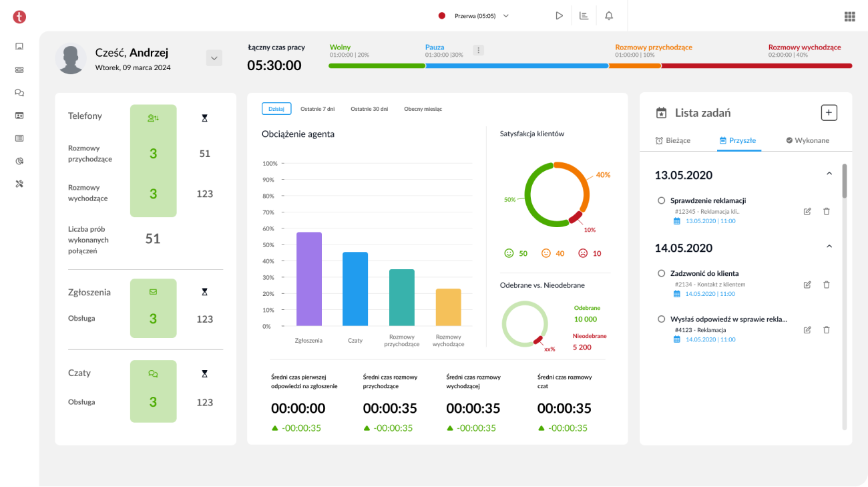Viewport: 868px width, 487px height.
Task: Open the list view sidebar icon
Action: coord(19,138)
